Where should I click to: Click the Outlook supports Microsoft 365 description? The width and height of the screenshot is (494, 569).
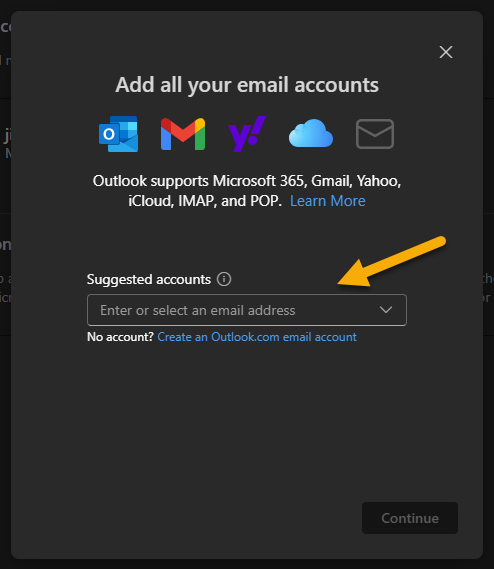pos(247,191)
